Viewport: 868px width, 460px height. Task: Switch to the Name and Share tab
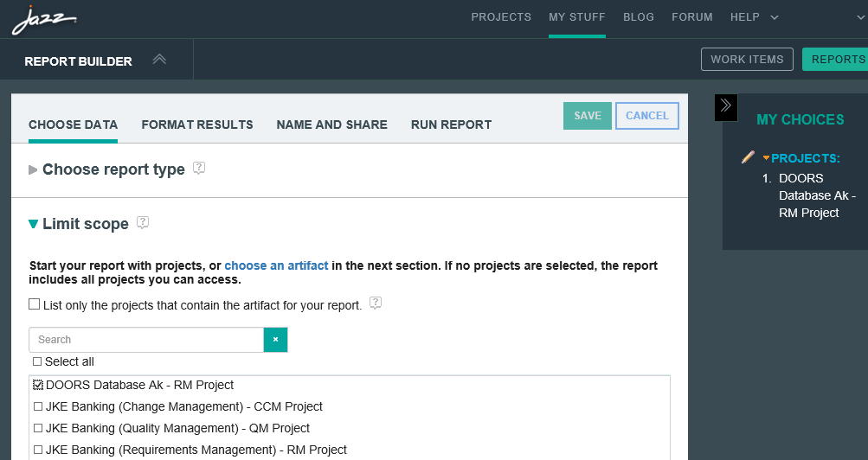pyautogui.click(x=331, y=125)
